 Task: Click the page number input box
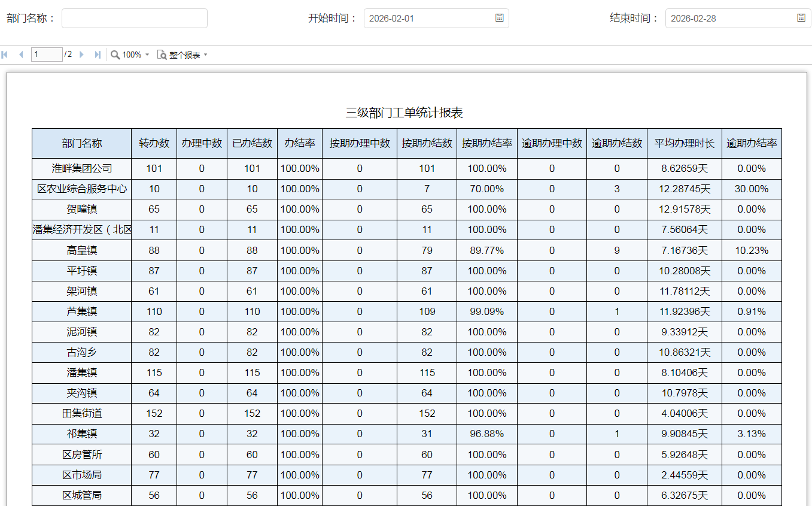point(47,54)
